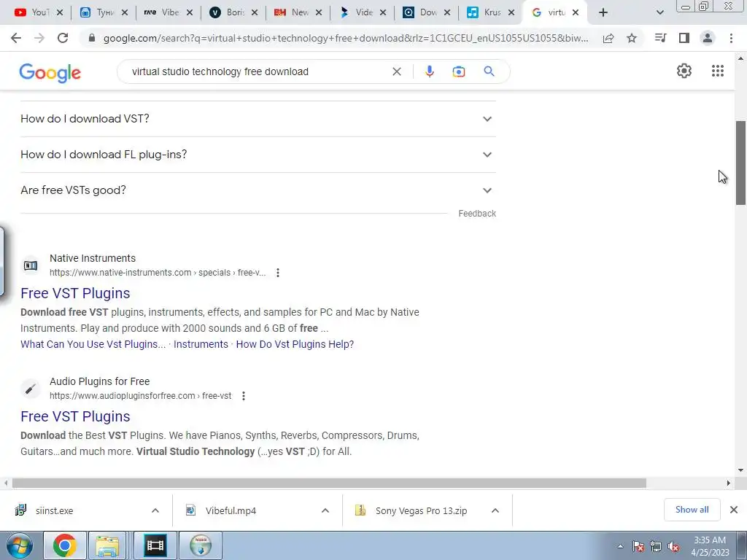Screen dimensions: 747x560
Task: Open Chrome profile avatar
Action: point(708,38)
